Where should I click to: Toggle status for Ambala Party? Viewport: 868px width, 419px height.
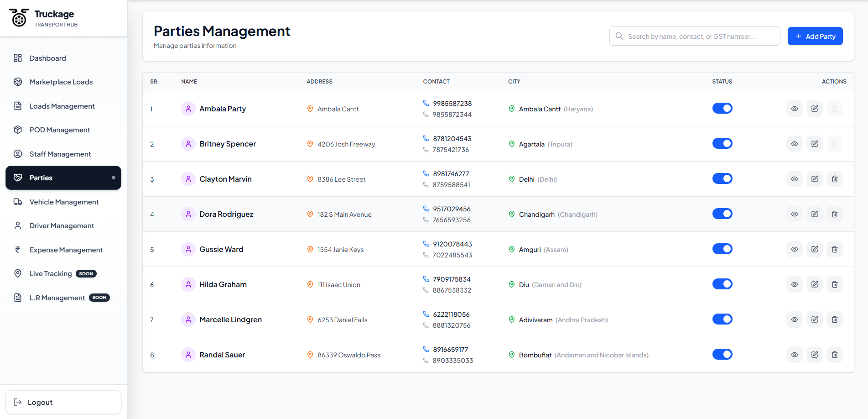pyautogui.click(x=722, y=108)
